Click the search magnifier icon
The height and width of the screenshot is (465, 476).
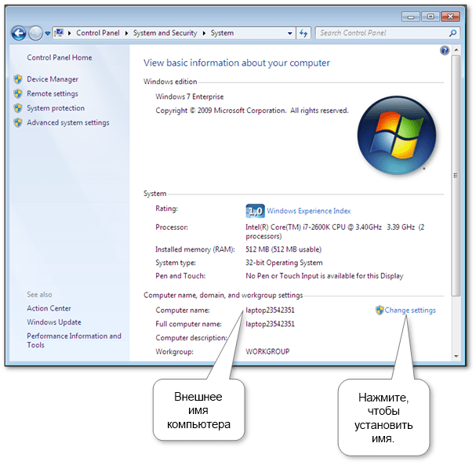pos(452,33)
